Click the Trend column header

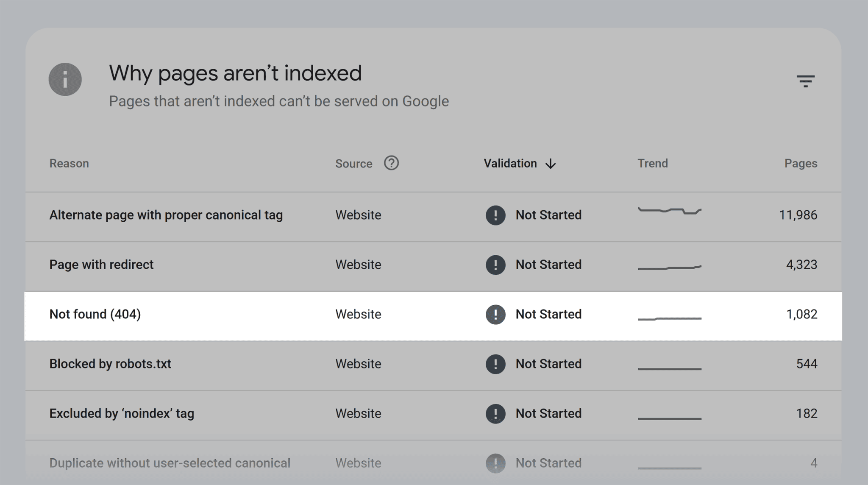coord(653,163)
